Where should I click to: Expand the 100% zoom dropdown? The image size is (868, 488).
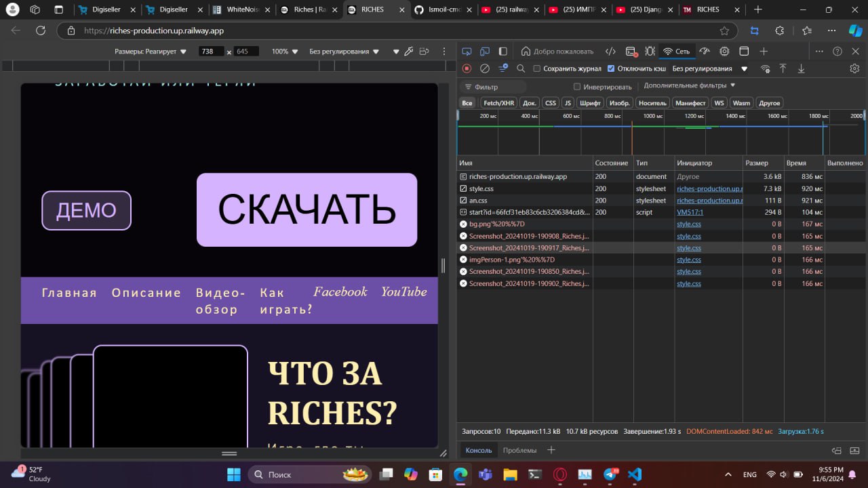click(x=285, y=52)
